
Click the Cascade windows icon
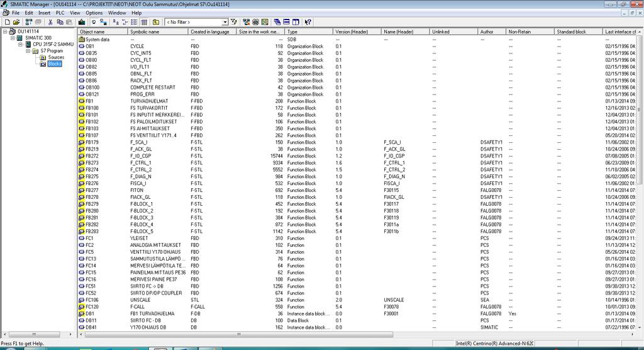coord(277,22)
